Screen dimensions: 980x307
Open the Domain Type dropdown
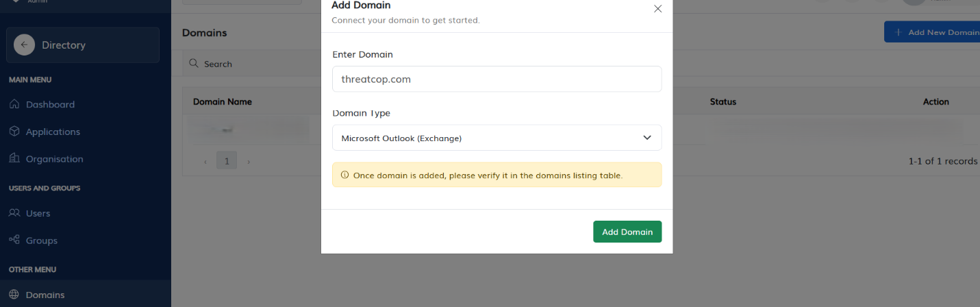tap(496, 138)
